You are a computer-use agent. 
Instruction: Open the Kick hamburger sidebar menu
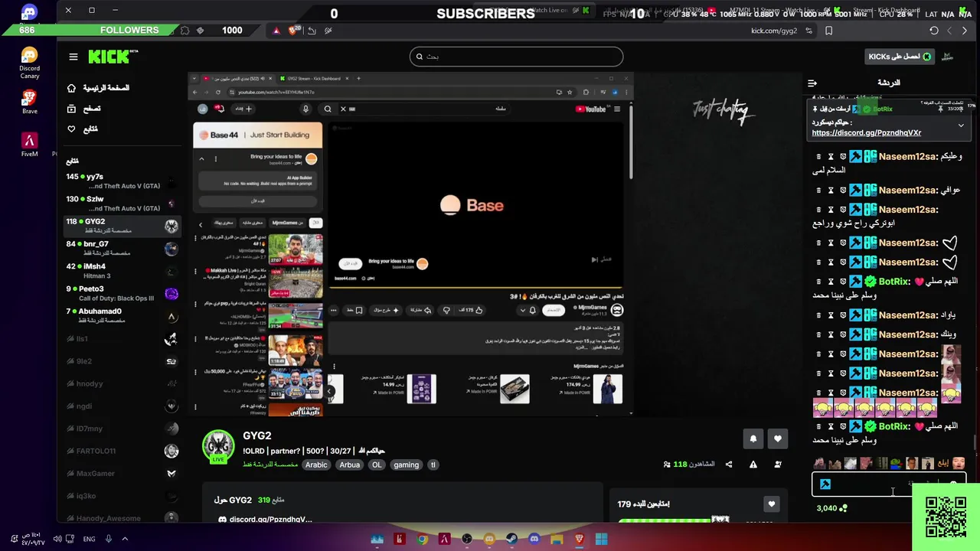pos(73,57)
